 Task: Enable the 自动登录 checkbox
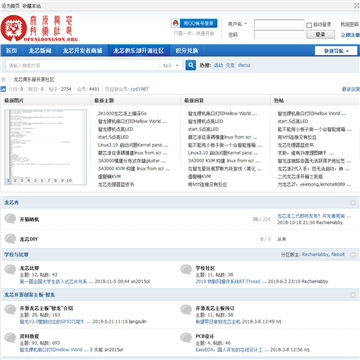pyautogui.click(x=309, y=25)
